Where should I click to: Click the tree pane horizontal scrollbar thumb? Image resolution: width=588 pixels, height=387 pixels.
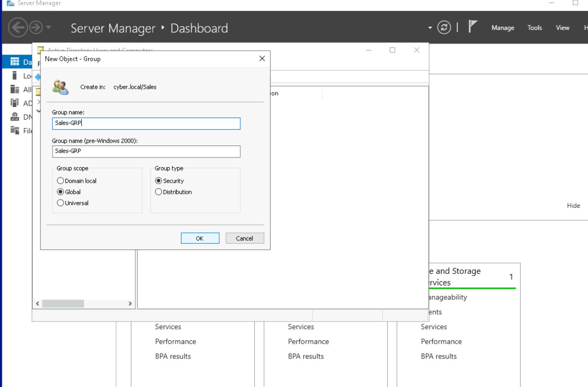click(x=63, y=304)
